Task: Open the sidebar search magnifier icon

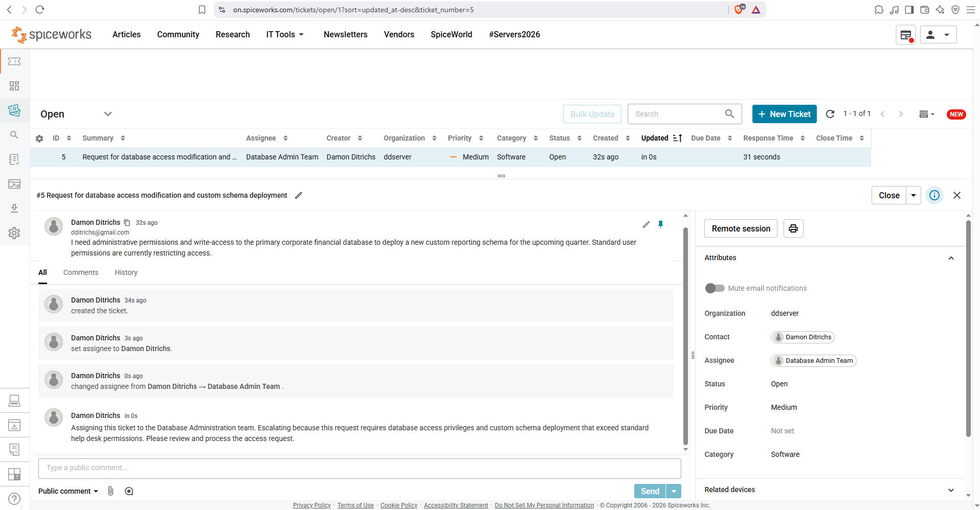Action: [x=14, y=135]
